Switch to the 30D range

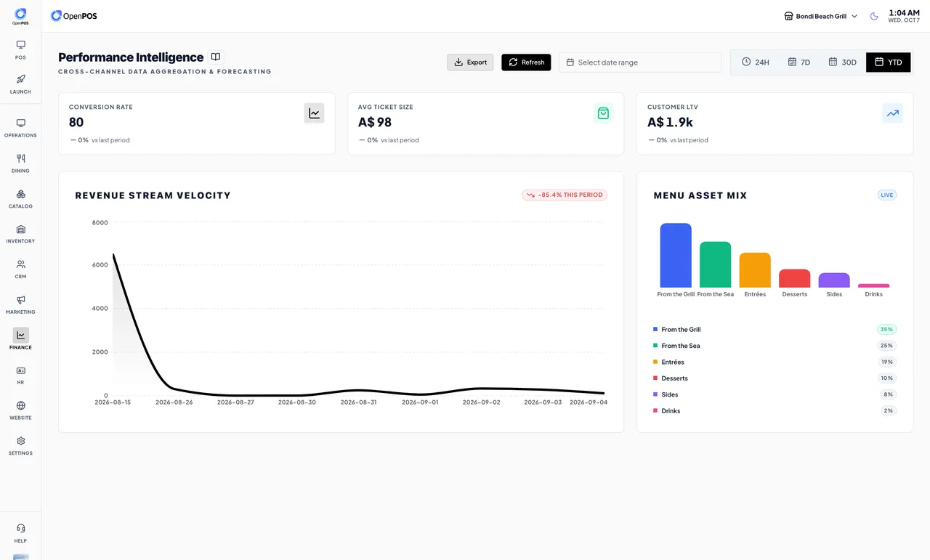pyautogui.click(x=842, y=62)
